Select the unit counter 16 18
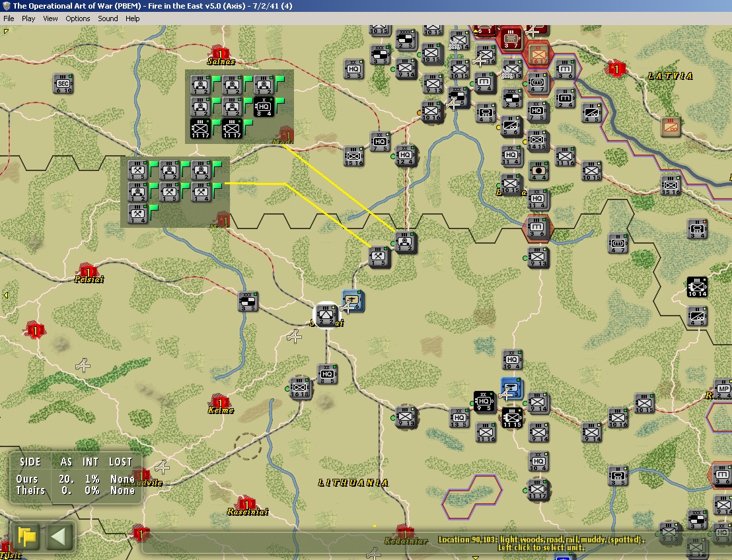This screenshot has width=732, height=560. pyautogui.click(x=300, y=388)
